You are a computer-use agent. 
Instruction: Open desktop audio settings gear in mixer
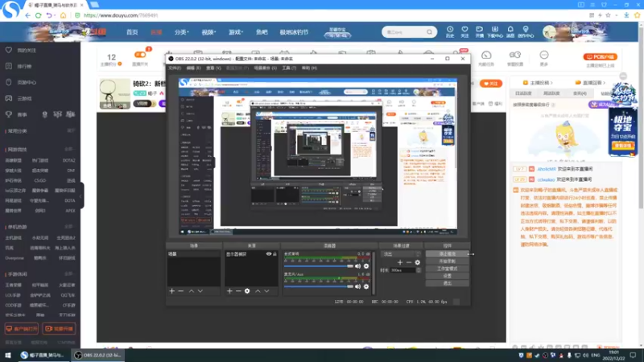(x=366, y=266)
